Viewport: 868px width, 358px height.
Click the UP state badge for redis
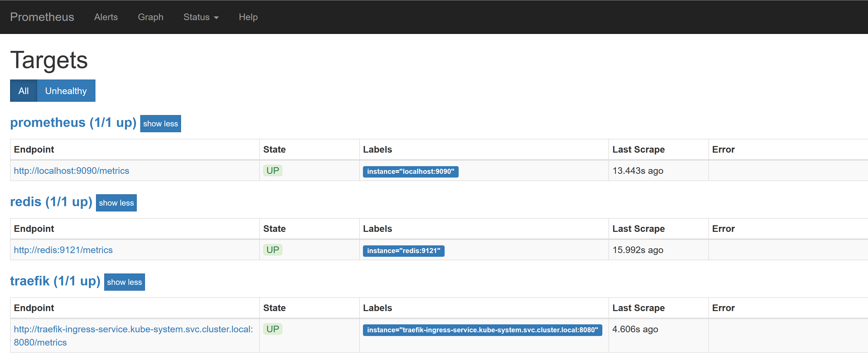tap(272, 250)
